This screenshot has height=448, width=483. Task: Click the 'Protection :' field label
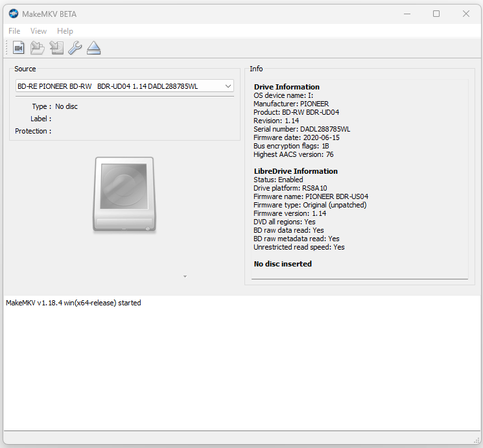33,131
